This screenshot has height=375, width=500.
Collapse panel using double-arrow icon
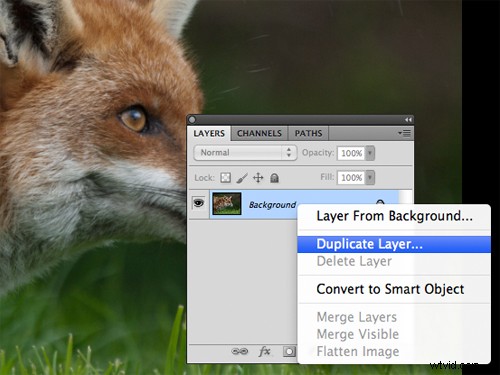click(x=408, y=120)
